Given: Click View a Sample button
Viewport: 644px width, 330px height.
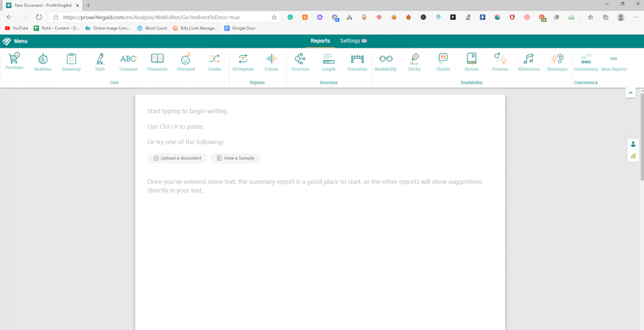Looking at the screenshot, I should pos(235,158).
